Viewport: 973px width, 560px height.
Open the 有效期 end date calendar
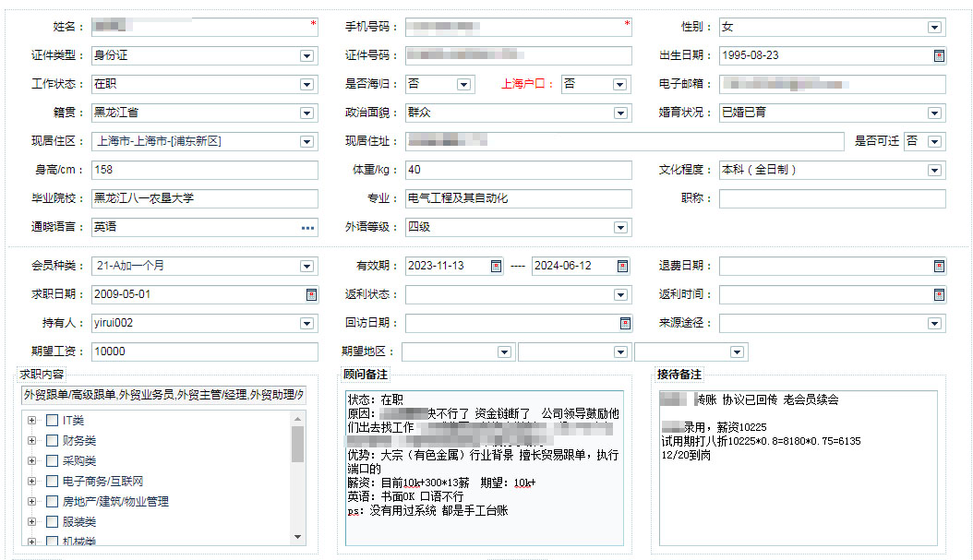622,266
